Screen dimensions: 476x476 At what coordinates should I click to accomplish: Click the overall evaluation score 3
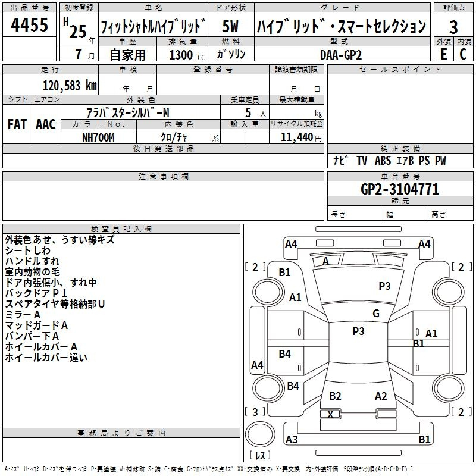coord(453,27)
